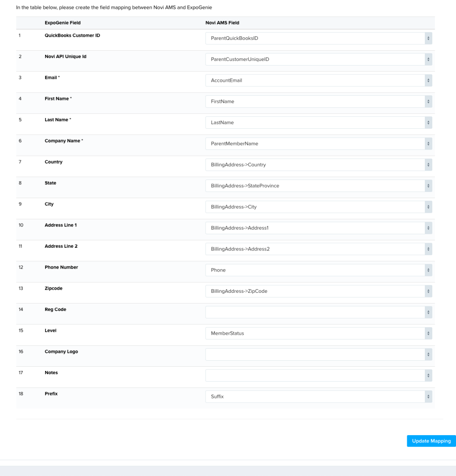The image size is (456, 476).
Task: Expand the Email field mapping dropdown
Action: click(x=319, y=80)
